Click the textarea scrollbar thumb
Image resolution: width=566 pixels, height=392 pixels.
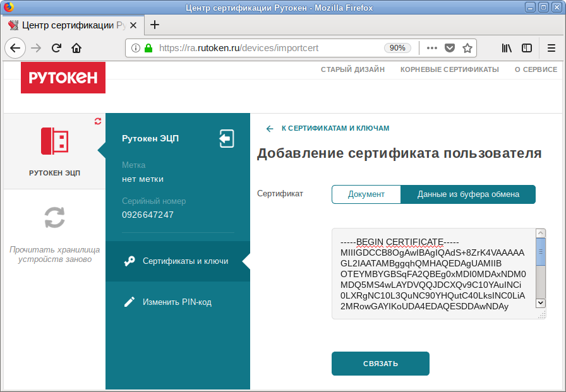tap(540, 252)
